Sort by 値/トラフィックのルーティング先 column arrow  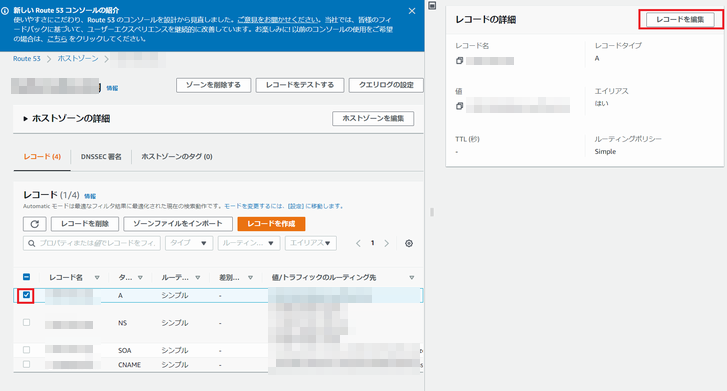click(x=412, y=278)
